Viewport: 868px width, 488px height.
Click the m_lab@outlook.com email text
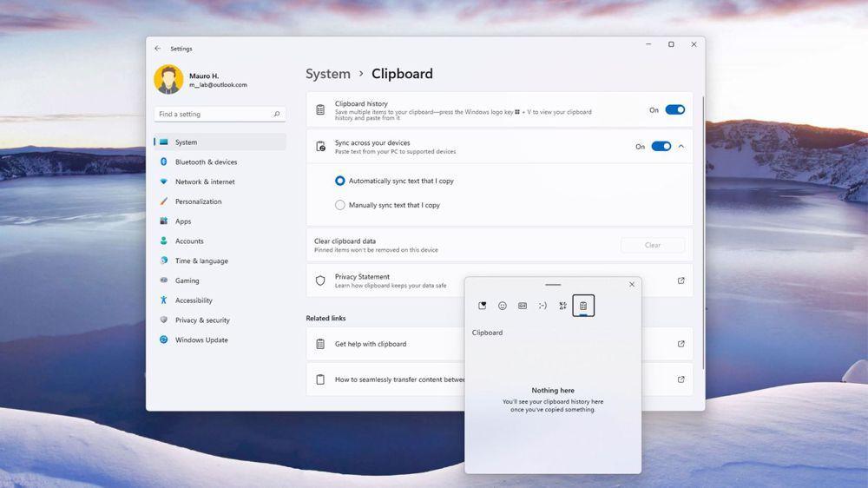tap(218, 85)
